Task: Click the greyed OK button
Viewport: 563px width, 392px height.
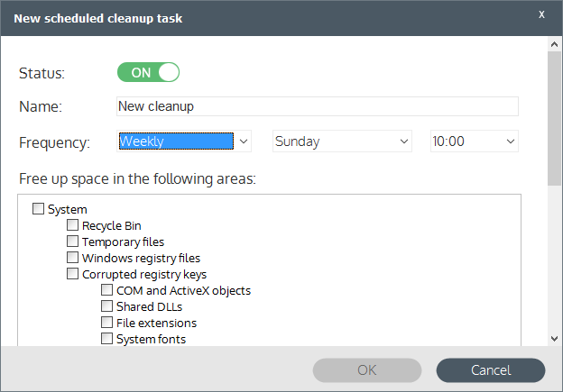Action: (x=367, y=370)
